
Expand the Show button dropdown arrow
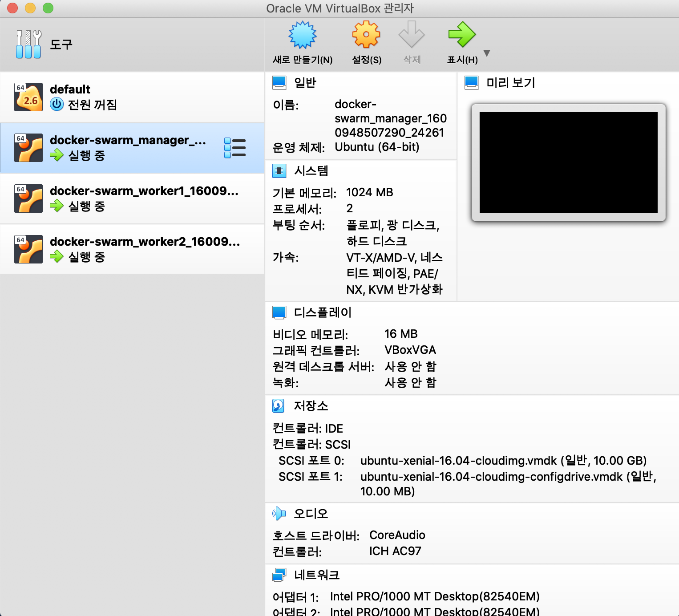click(x=487, y=53)
